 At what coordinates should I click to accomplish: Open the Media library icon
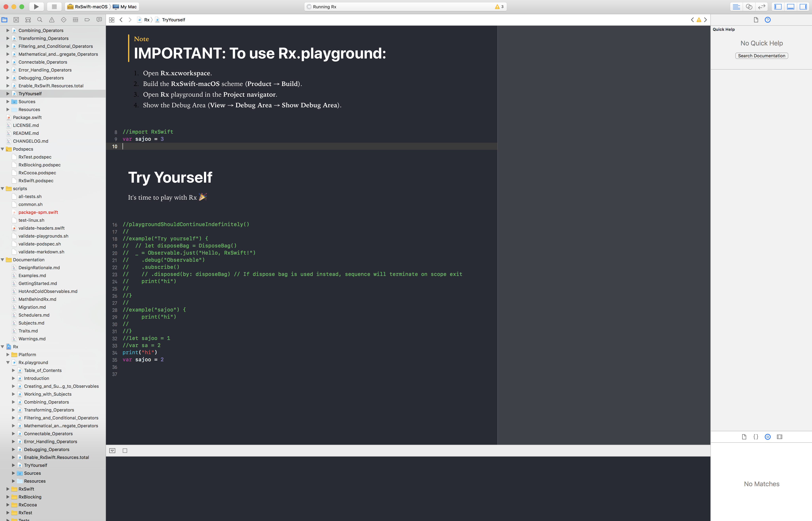click(780, 437)
